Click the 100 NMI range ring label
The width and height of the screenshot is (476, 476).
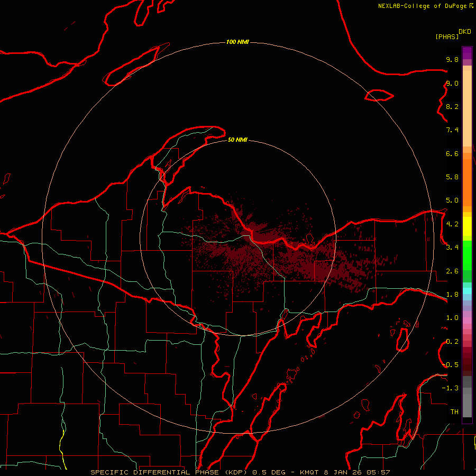pos(237,42)
